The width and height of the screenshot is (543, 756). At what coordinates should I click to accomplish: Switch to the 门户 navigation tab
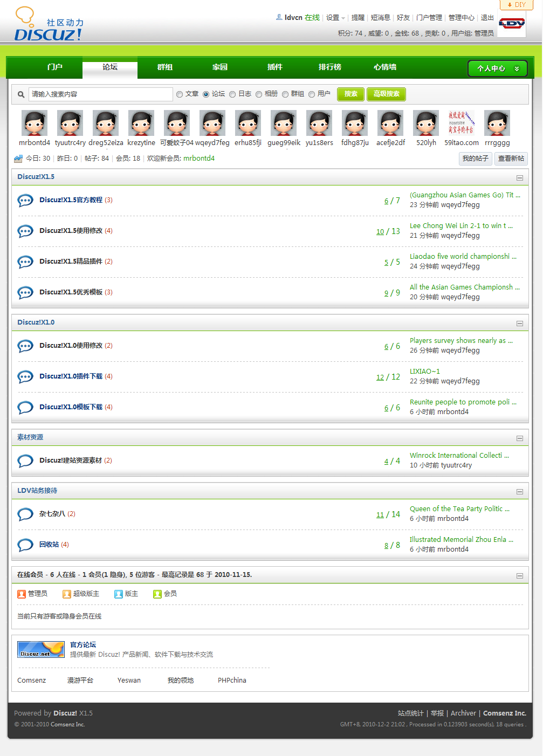coord(55,67)
